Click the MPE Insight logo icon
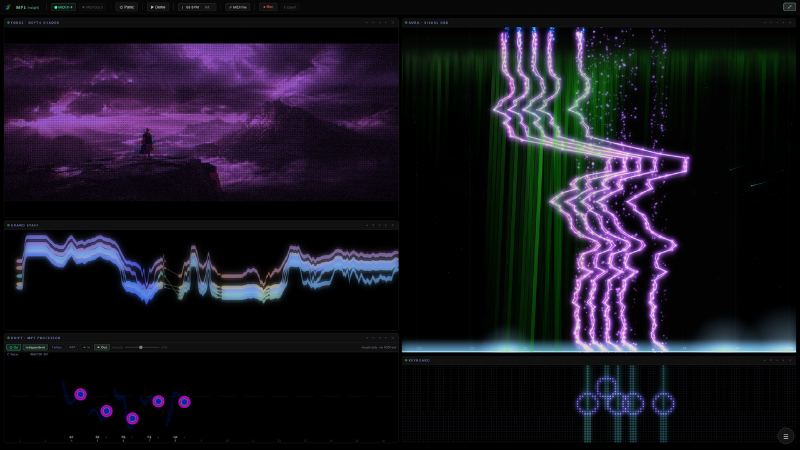The width and height of the screenshot is (800, 450). 8,7
